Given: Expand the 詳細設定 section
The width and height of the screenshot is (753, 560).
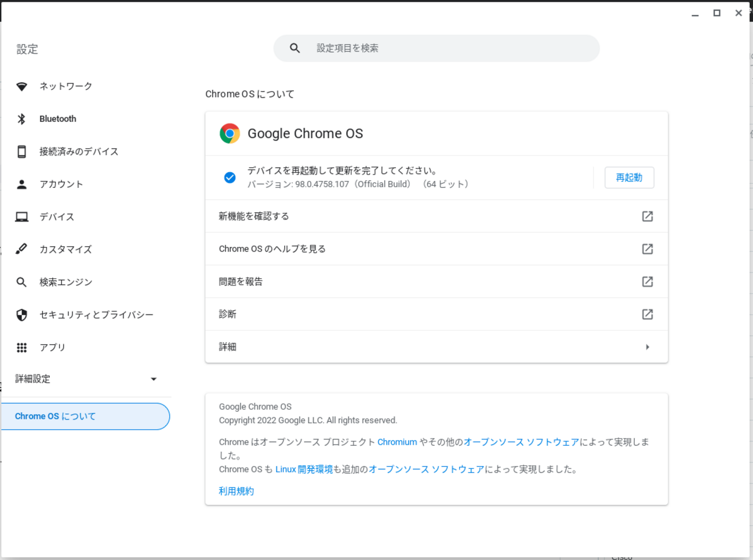Looking at the screenshot, I should click(x=153, y=379).
